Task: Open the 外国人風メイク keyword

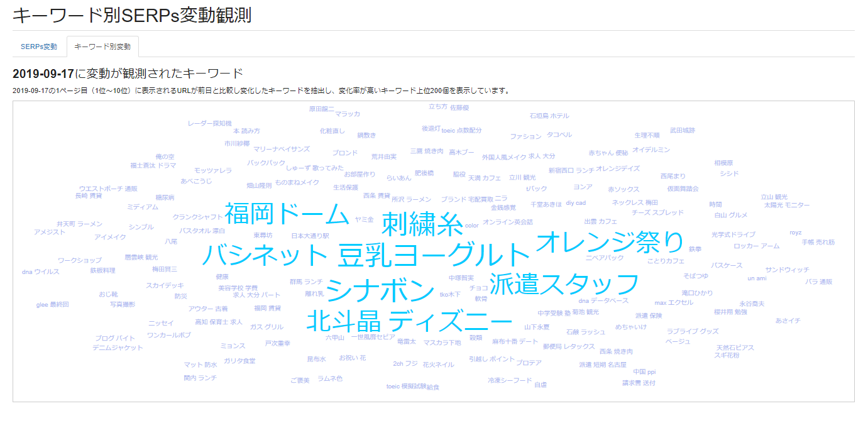Action: click(504, 156)
